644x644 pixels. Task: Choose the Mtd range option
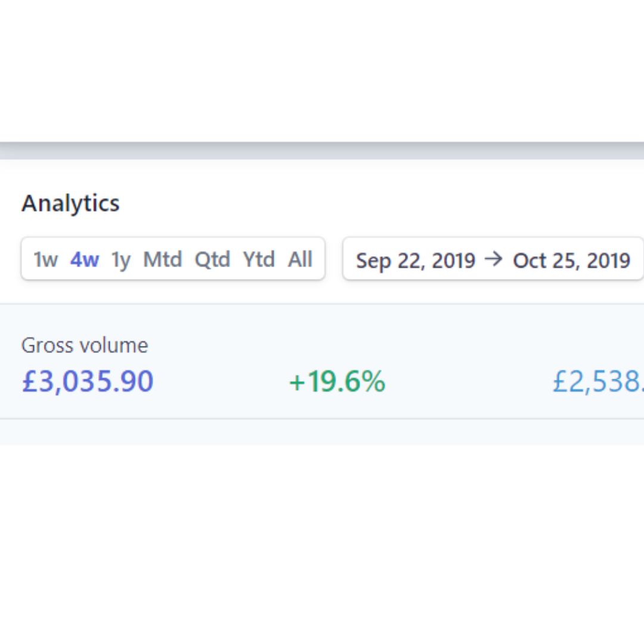[x=162, y=260]
